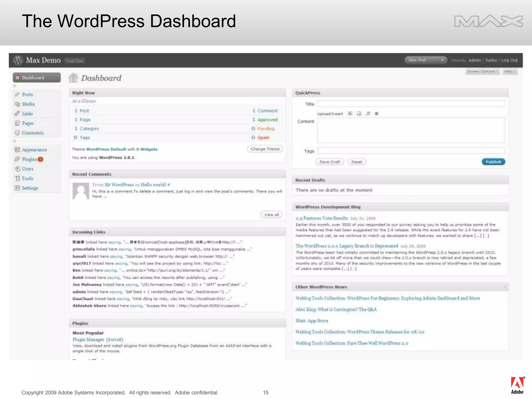Open the 1 Post count link
532x399 pixels.
point(82,111)
